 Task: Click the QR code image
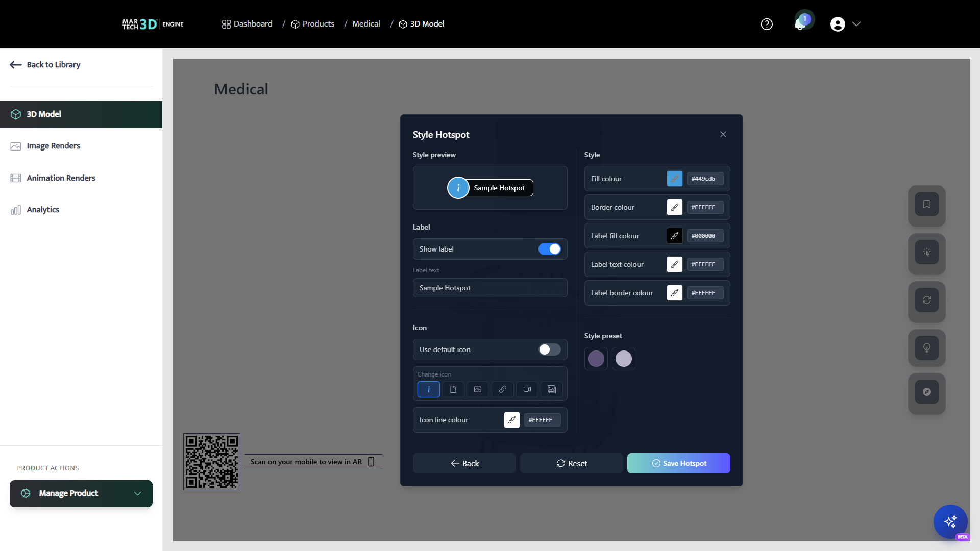point(212,462)
